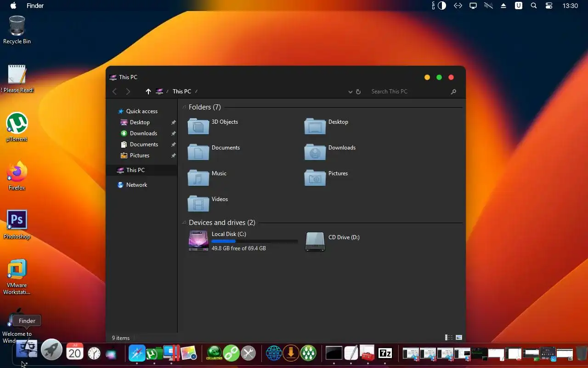588x368 pixels.
Task: Collapse the Devices and drives (2) group
Action: 184,223
